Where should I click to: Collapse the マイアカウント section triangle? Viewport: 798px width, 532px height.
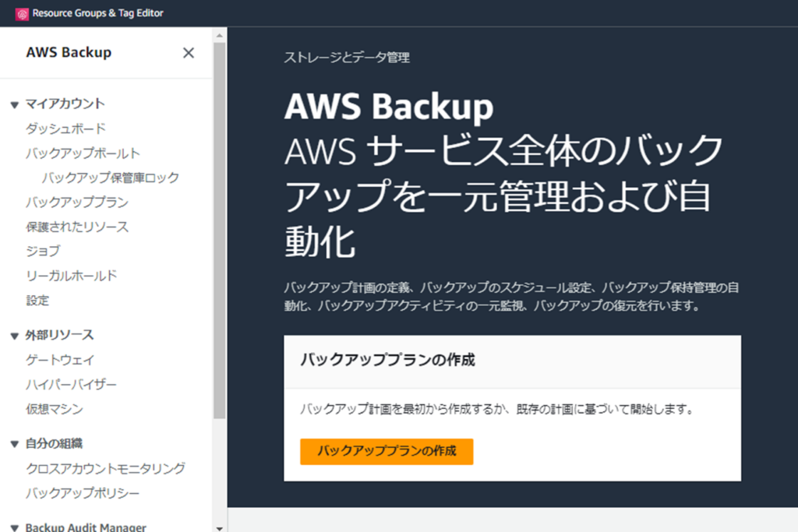pos(15,105)
